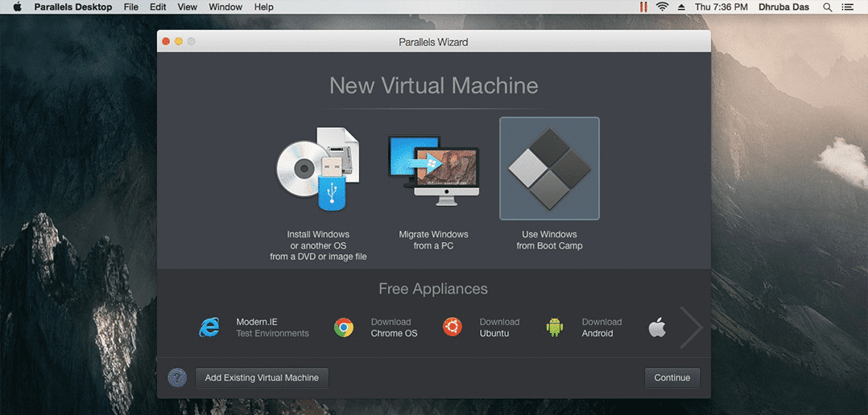Select the DVD and USB install icon
This screenshot has width=868, height=415.
[318, 169]
